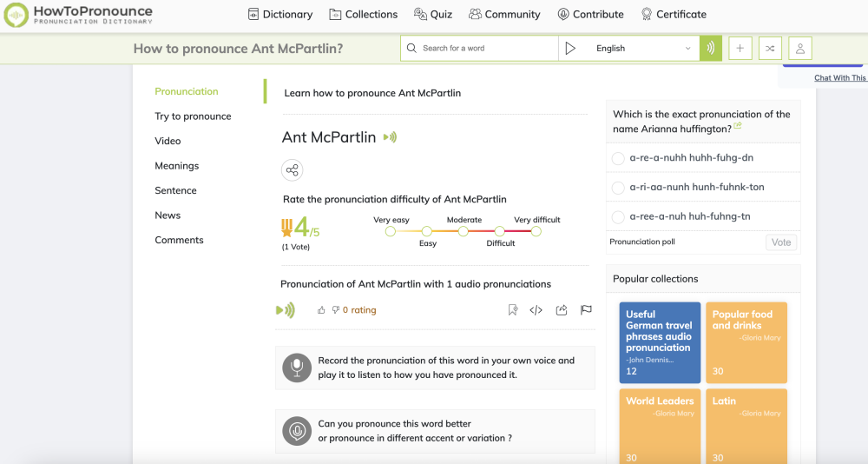868x464 pixels.
Task: Click the thumbs down icon
Action: (x=335, y=310)
